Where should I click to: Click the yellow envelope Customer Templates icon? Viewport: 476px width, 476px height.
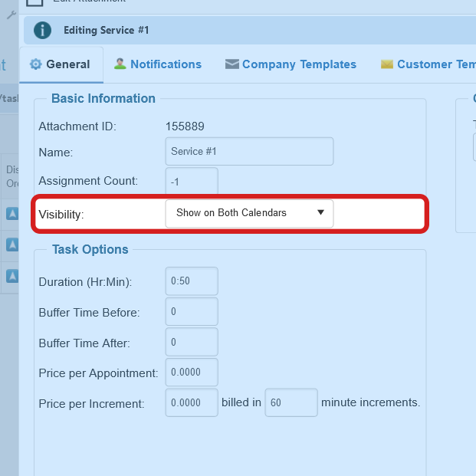tap(387, 64)
